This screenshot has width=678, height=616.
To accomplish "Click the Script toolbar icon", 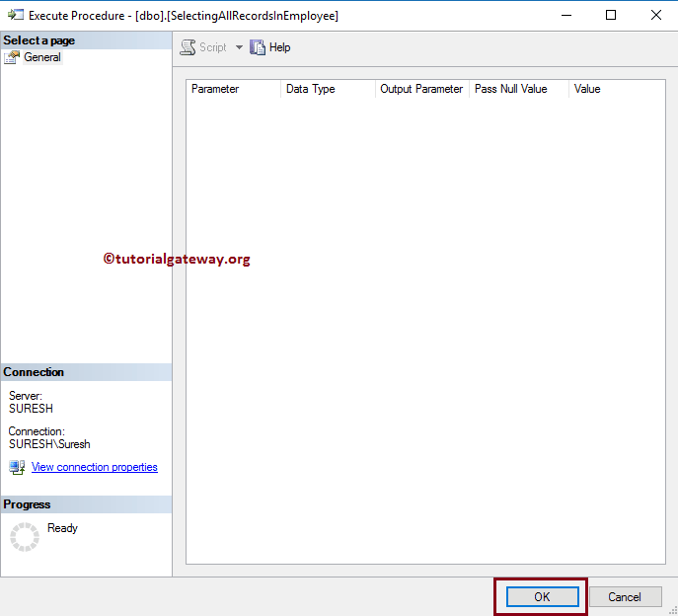I will coord(188,47).
